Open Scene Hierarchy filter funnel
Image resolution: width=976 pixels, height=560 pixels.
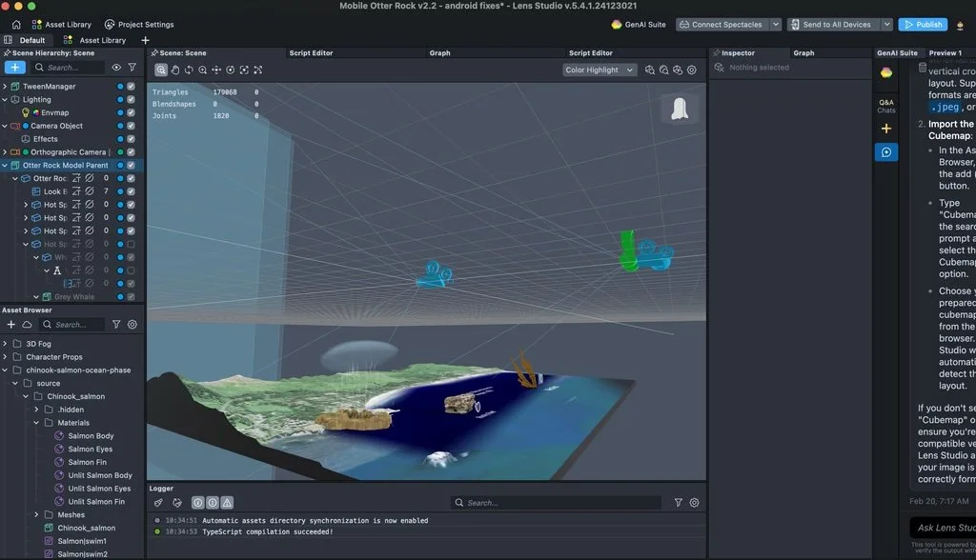click(x=132, y=68)
